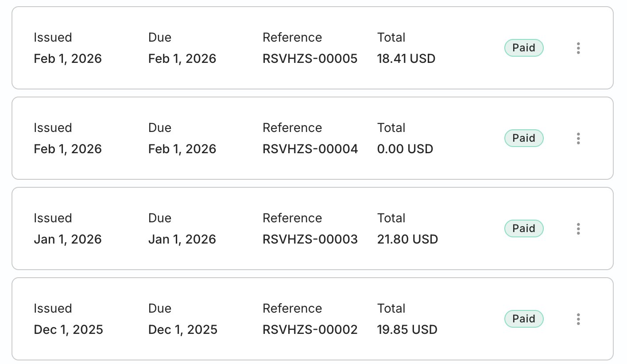Image resolution: width=627 pixels, height=364 pixels.
Task: Click the 0.00 USD total amount
Action: point(405,149)
